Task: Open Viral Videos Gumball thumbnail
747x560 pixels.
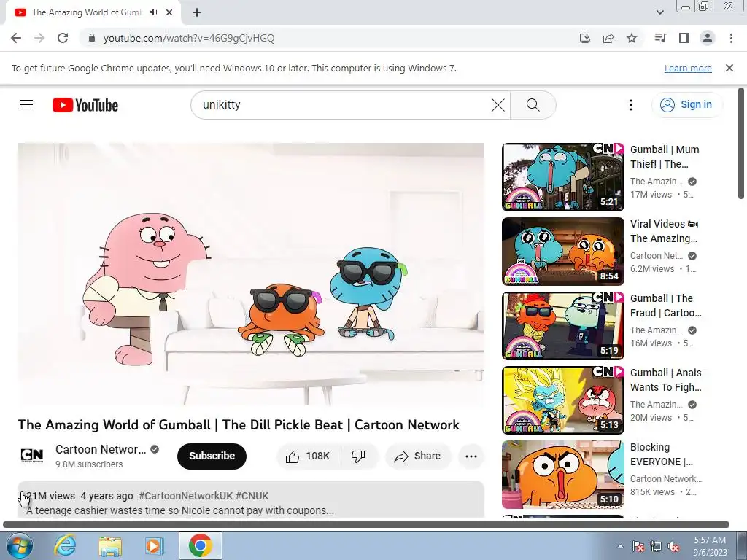Action: [562, 251]
